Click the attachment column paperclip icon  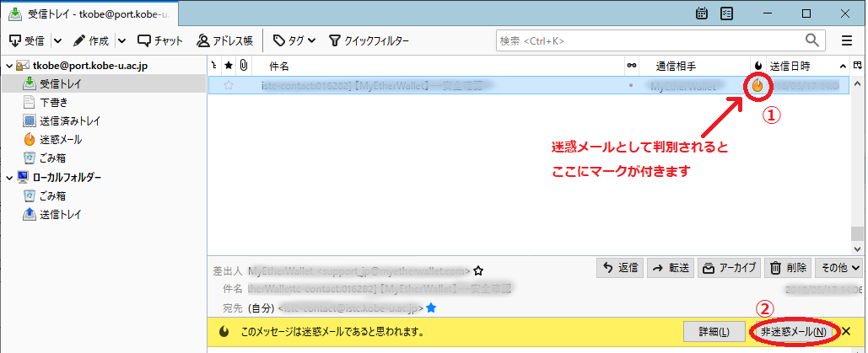pos(244,65)
